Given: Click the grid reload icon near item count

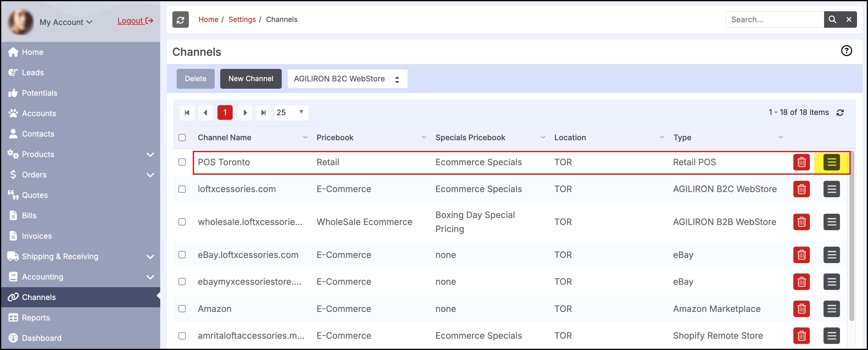Looking at the screenshot, I should point(840,112).
